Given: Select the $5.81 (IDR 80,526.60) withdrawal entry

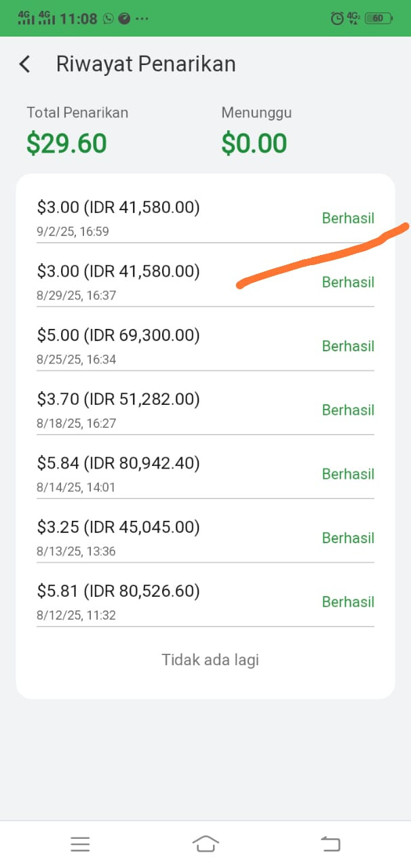Looking at the screenshot, I should coord(206,601).
